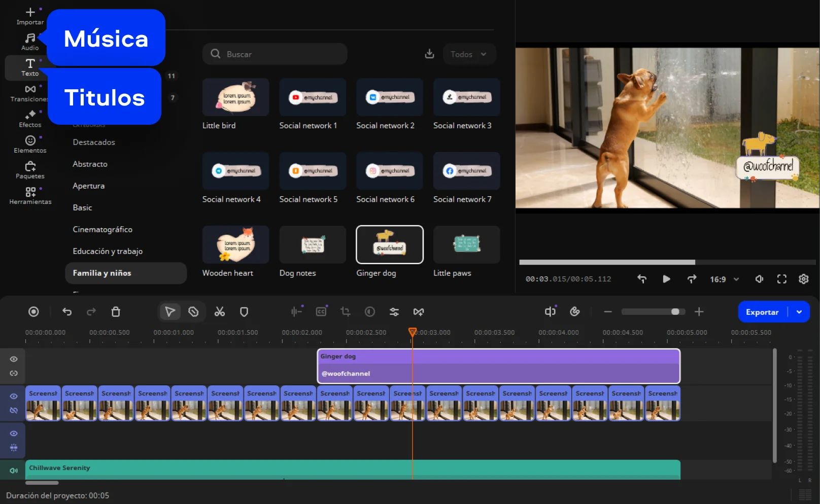Play the video preview

(666, 279)
